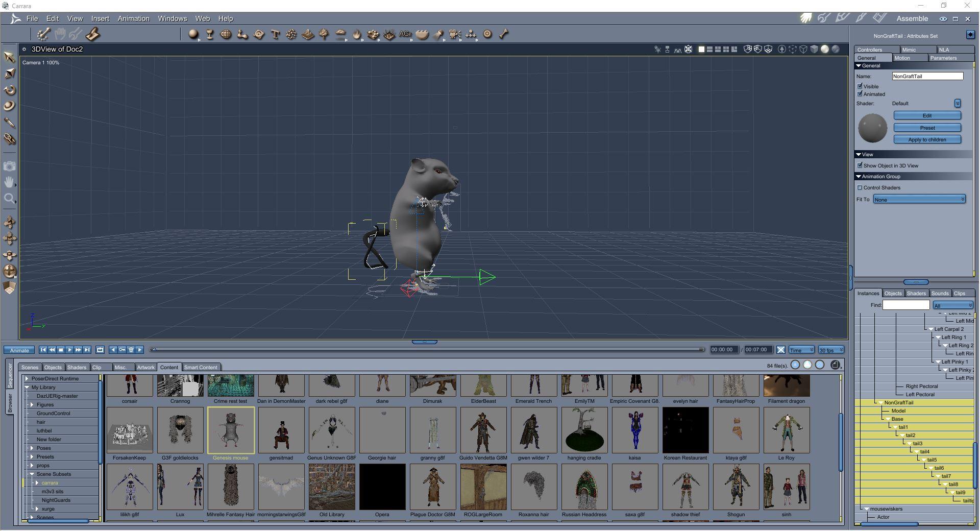Click the Animate button
The width and height of the screenshot is (980, 531).
coord(19,350)
